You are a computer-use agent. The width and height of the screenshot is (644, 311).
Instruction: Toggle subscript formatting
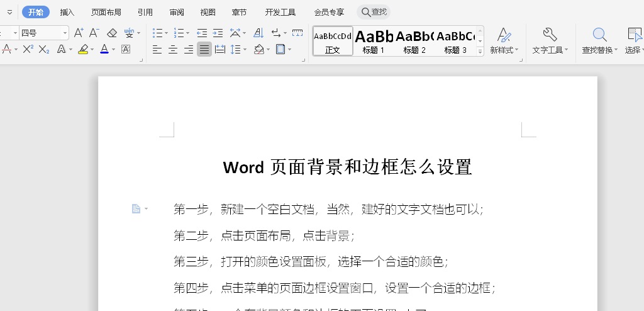43,49
